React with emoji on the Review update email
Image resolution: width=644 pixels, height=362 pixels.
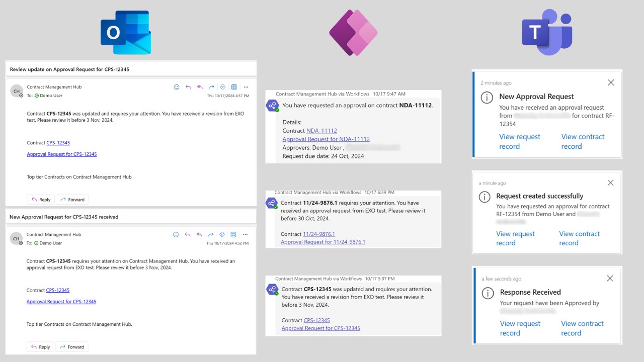[x=177, y=87]
